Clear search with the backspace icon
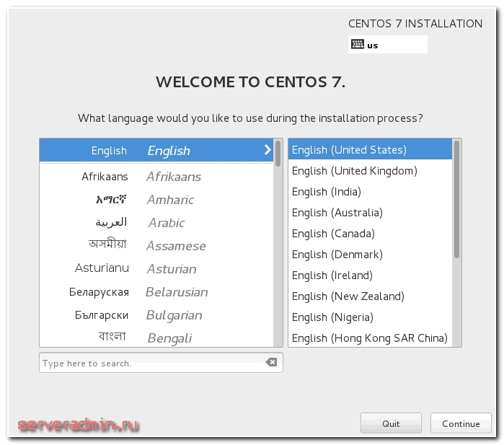Screen dimensions: 504x445 coord(271,363)
